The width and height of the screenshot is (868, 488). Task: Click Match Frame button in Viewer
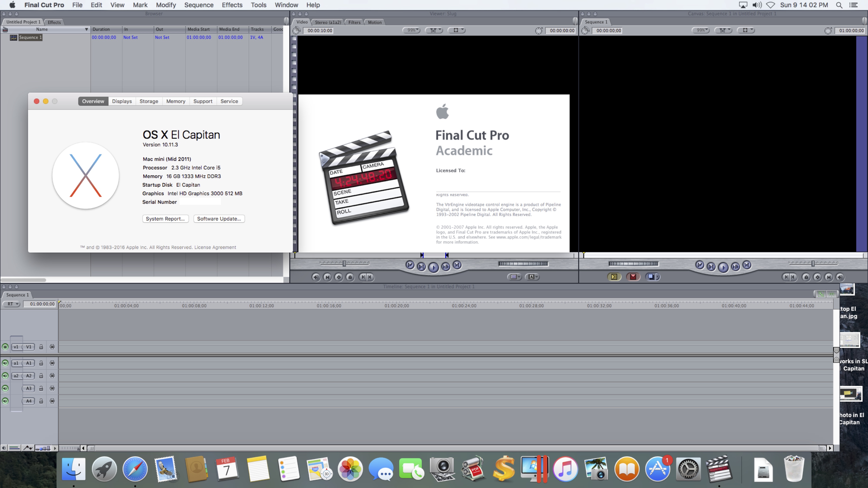(316, 277)
